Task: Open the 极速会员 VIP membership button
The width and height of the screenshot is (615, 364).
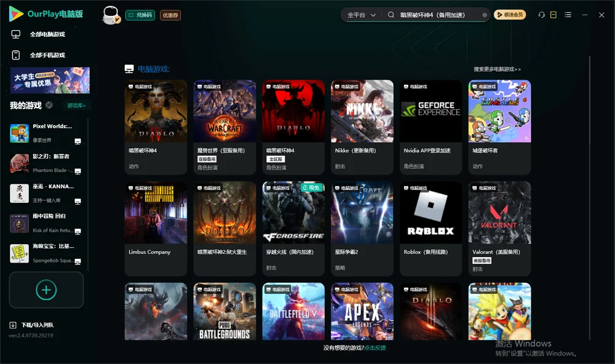Action: pyautogui.click(x=509, y=15)
